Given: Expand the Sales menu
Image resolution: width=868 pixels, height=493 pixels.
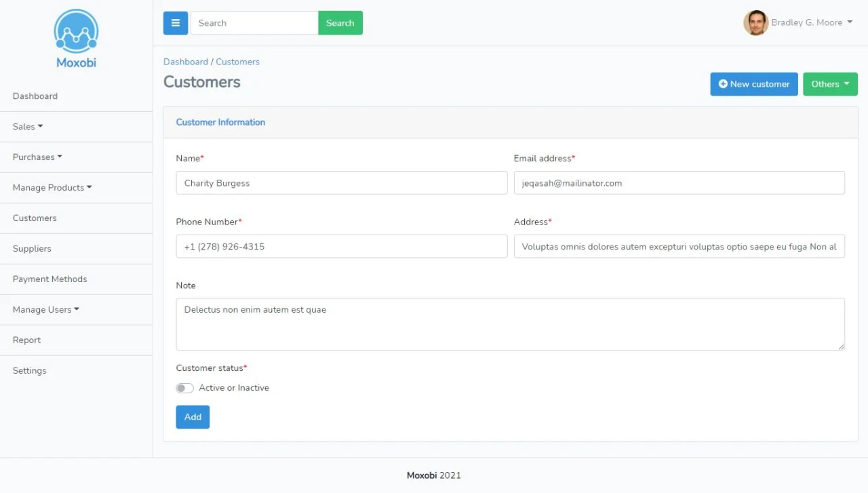Looking at the screenshot, I should (x=28, y=127).
